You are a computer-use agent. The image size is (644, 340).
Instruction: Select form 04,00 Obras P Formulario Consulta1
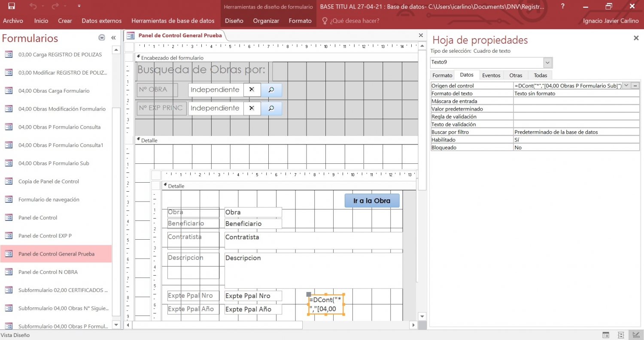click(56, 145)
